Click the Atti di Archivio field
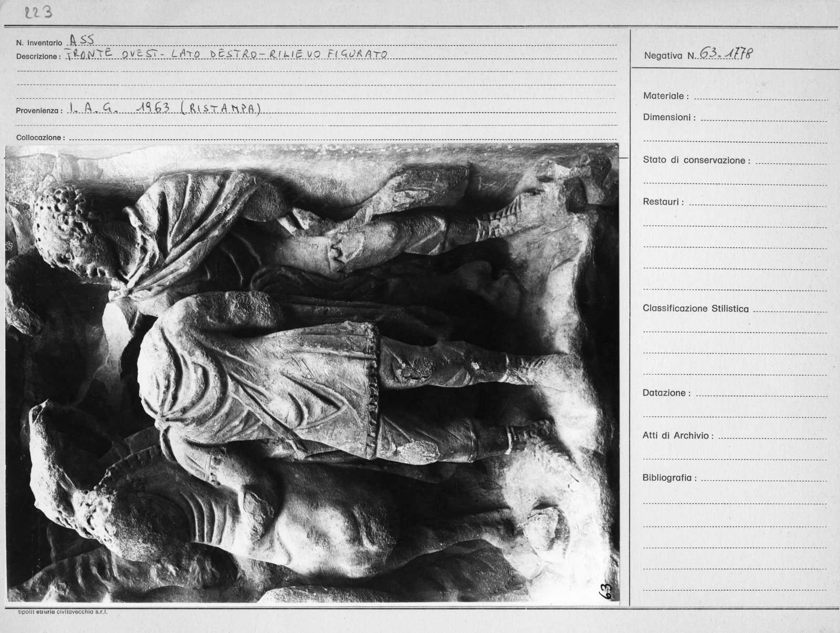 click(x=772, y=436)
